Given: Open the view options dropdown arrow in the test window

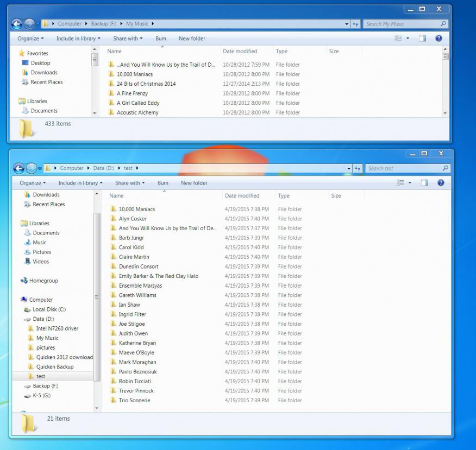Looking at the screenshot, I should [410, 183].
